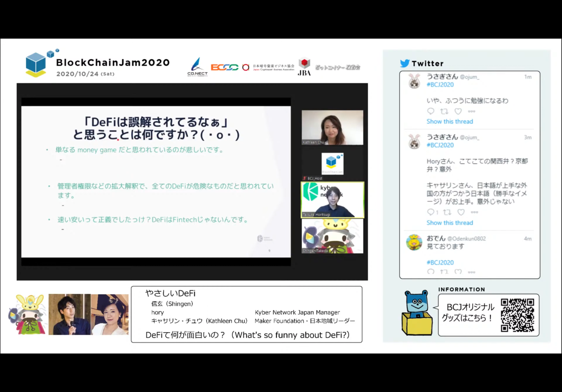Open Show this thread under the 3m tweet

coord(450,223)
